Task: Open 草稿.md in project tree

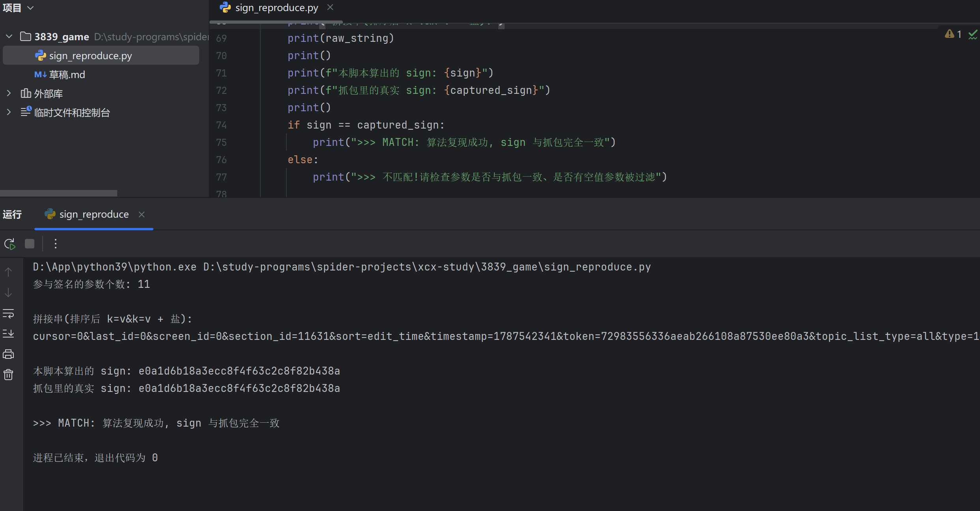Action: pyautogui.click(x=67, y=75)
